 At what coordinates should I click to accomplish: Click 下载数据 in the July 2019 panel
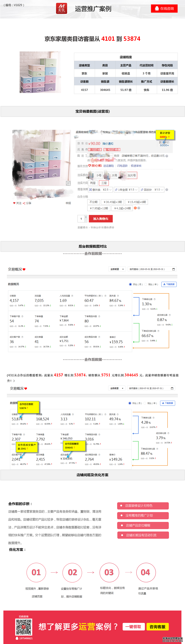168,403
